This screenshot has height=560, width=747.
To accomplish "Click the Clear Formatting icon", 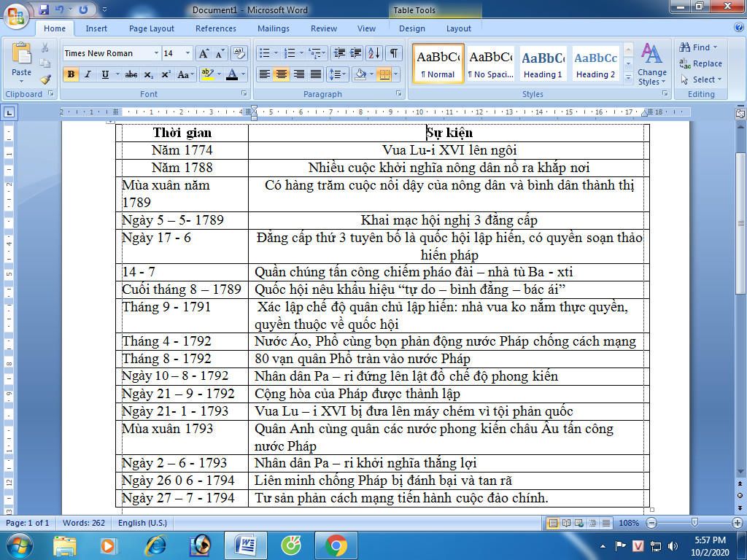I will tap(239, 53).
